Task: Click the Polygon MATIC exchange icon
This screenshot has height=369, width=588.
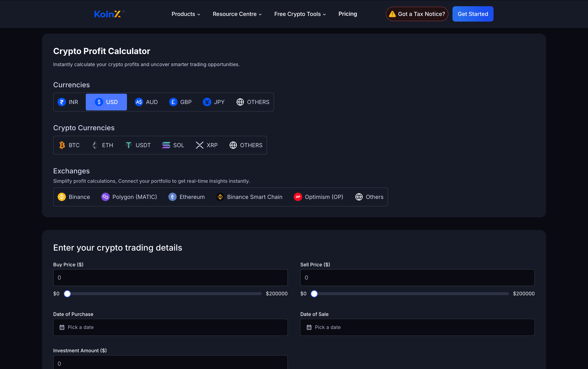Action: point(105,197)
